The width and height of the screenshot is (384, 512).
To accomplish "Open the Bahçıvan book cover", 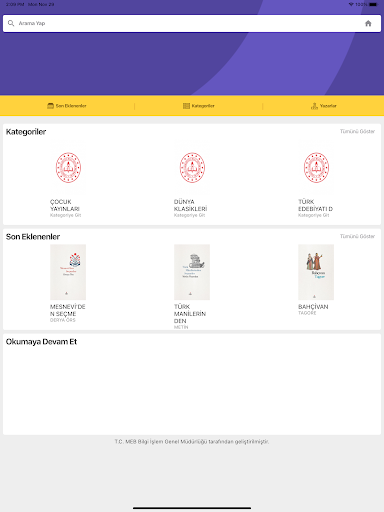I will click(316, 272).
